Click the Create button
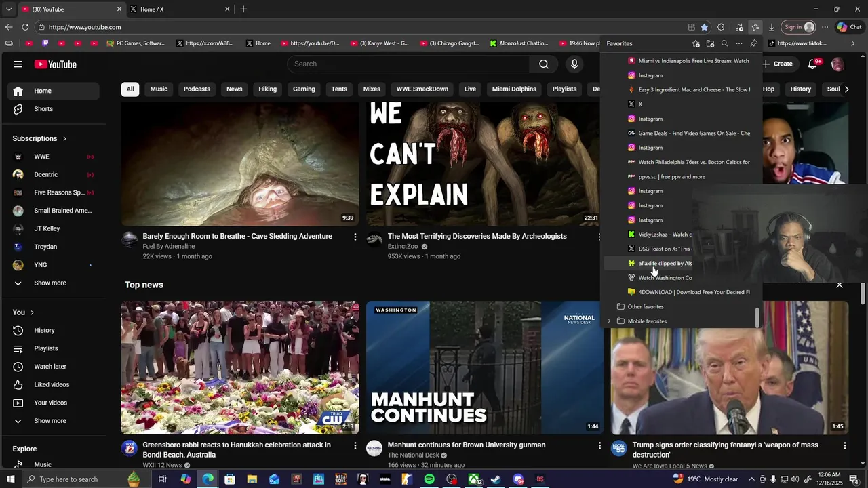This screenshot has height=488, width=868. (778, 64)
